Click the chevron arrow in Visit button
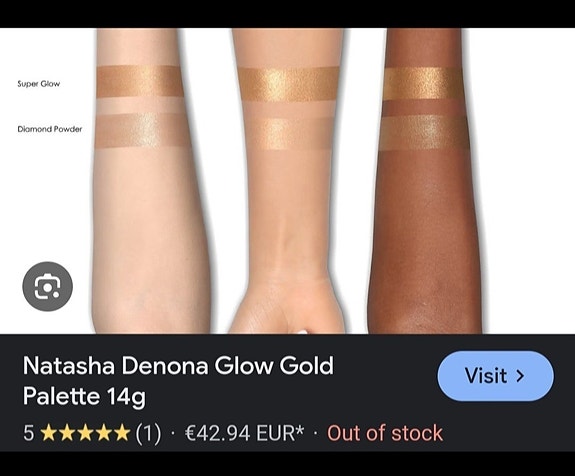This screenshot has height=476, width=575. click(520, 376)
